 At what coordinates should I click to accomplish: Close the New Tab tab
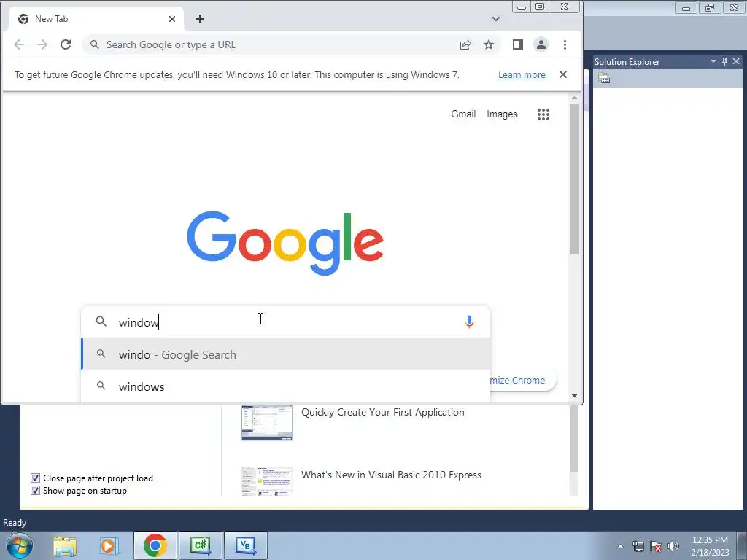pyautogui.click(x=172, y=19)
